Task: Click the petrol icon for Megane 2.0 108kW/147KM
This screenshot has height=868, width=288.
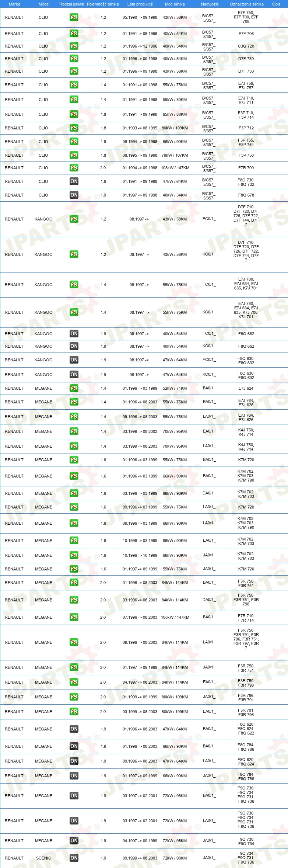Action: click(x=74, y=617)
